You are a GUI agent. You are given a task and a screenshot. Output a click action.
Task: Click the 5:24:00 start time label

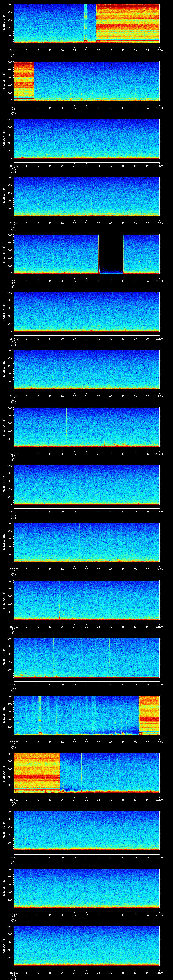tap(14, 627)
